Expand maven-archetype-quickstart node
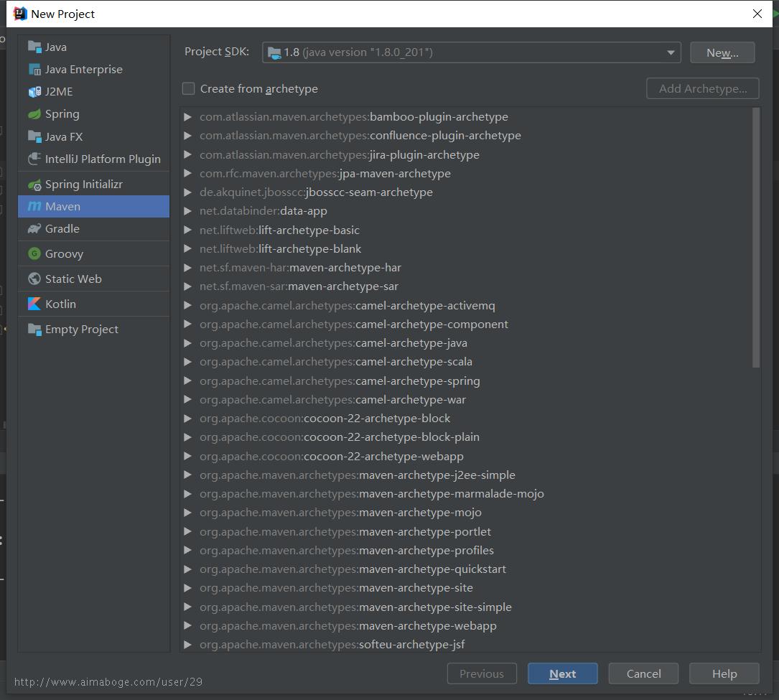The image size is (779, 700). (187, 569)
